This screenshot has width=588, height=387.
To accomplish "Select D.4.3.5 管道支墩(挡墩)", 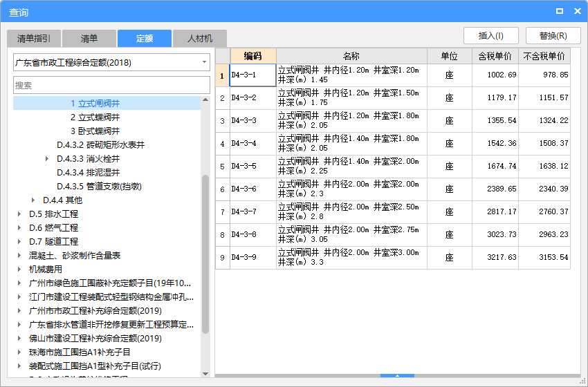I will tap(99, 187).
